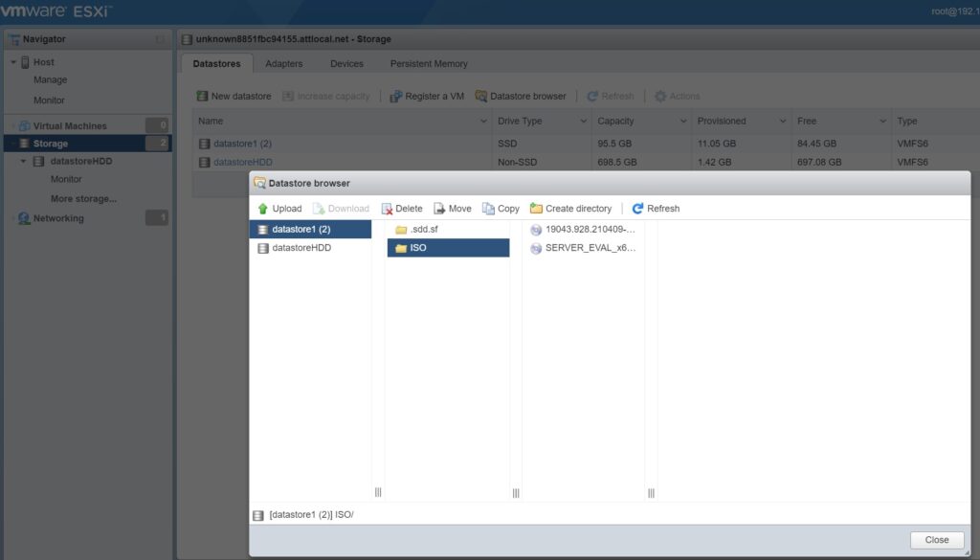Click the Create directory folder icon
Screen dimensions: 980x560
[536, 208]
